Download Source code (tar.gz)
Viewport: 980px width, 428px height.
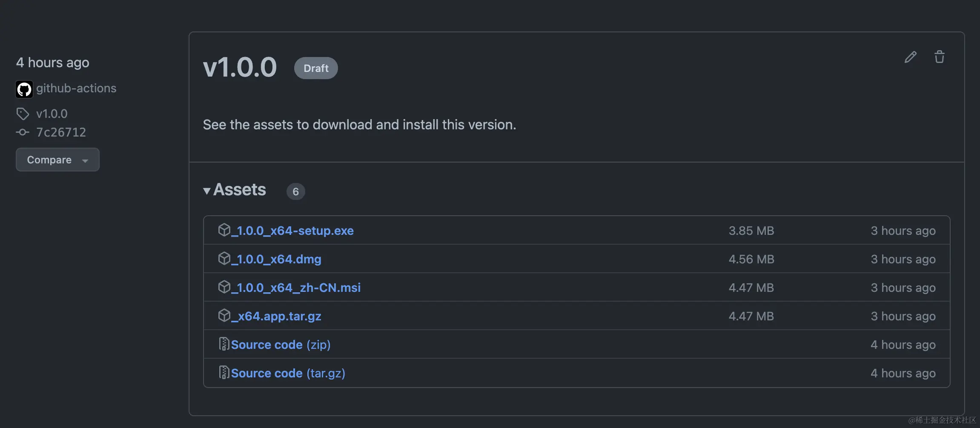[288, 373]
